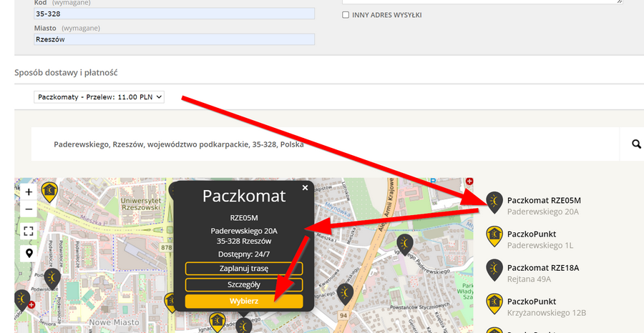Select Paczkomat RZE18A pin icon in list

point(494,270)
